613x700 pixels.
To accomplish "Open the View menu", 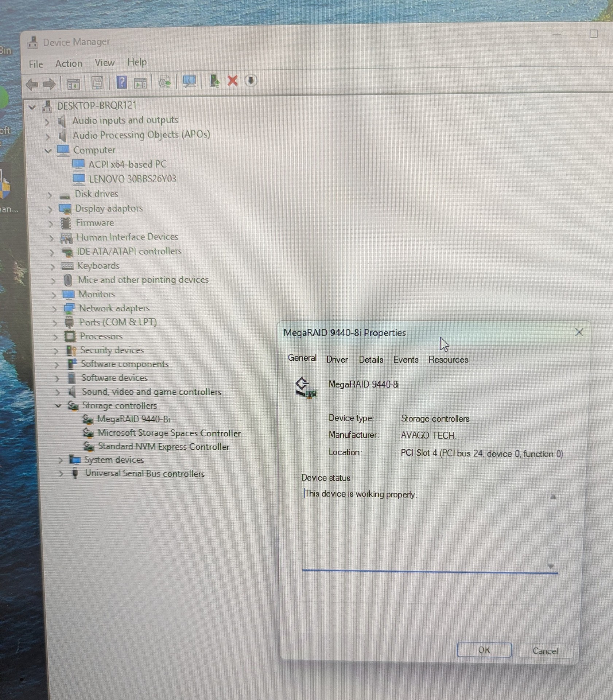I will pos(104,63).
